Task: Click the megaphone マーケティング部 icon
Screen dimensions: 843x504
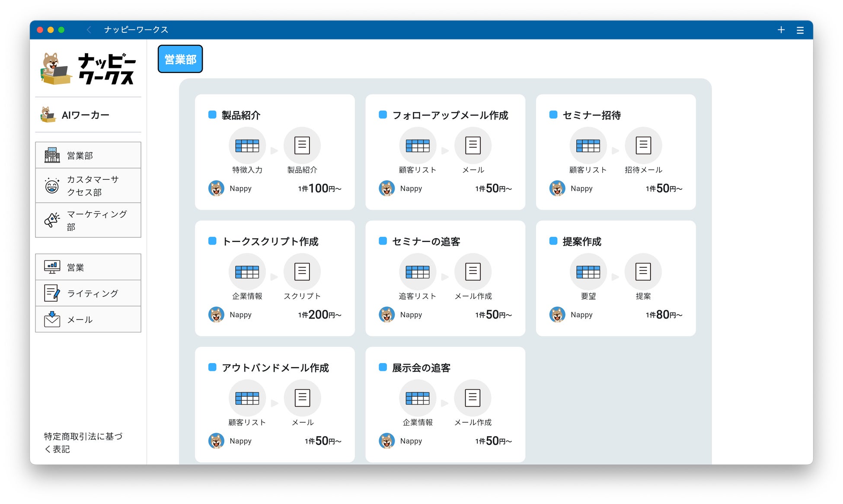Action: point(52,220)
